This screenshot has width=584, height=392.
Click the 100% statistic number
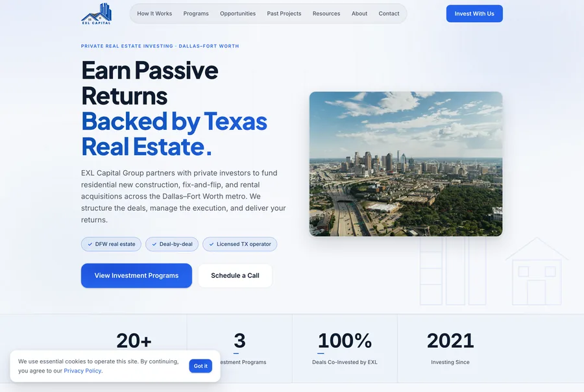345,341
